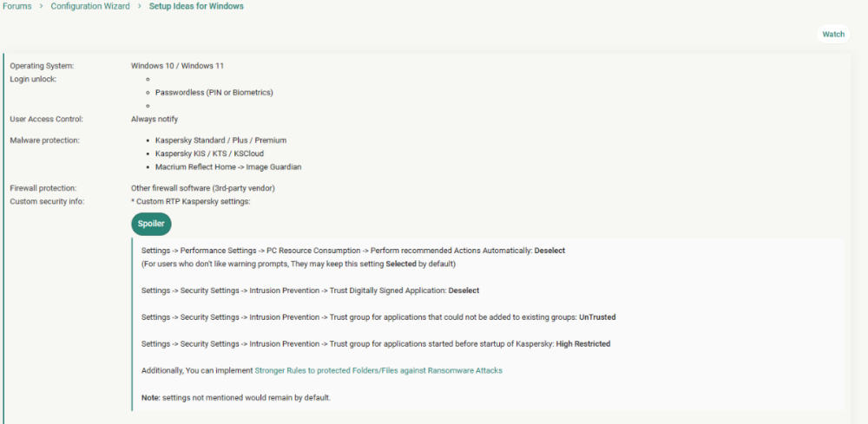The height and width of the screenshot is (424, 868).
Task: Click Kaspersky Standard / Plus / Premium item
Action: pyautogui.click(x=220, y=140)
